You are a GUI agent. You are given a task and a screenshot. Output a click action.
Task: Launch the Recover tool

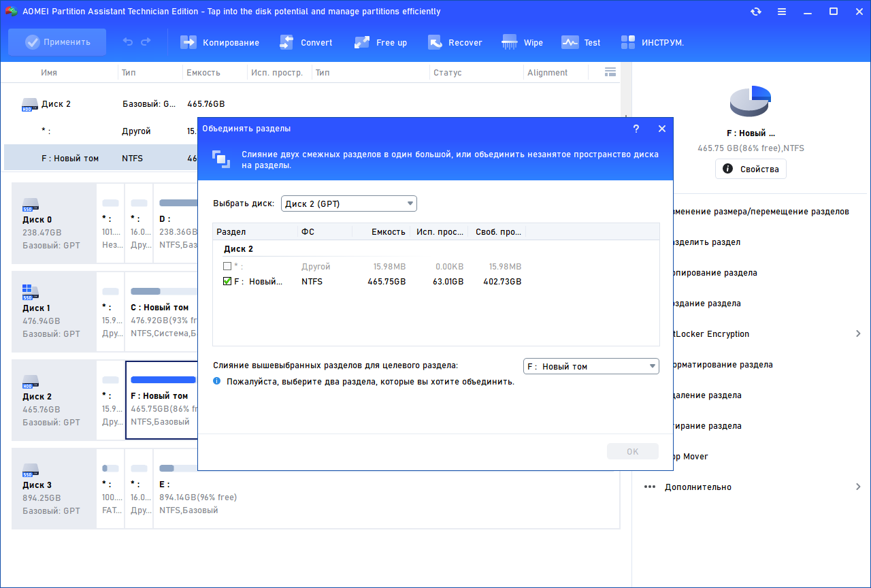coord(455,42)
